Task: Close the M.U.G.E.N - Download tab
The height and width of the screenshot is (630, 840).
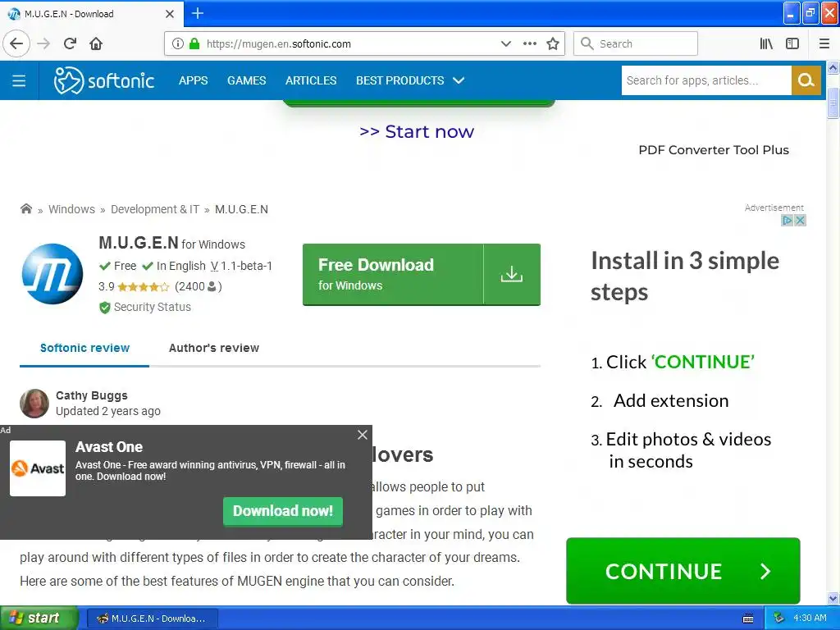Action: (x=170, y=14)
